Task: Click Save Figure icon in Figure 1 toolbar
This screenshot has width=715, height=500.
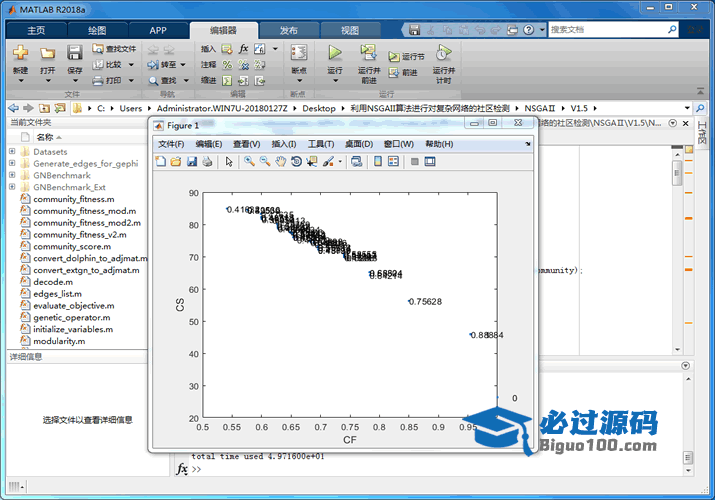Action: click(192, 161)
